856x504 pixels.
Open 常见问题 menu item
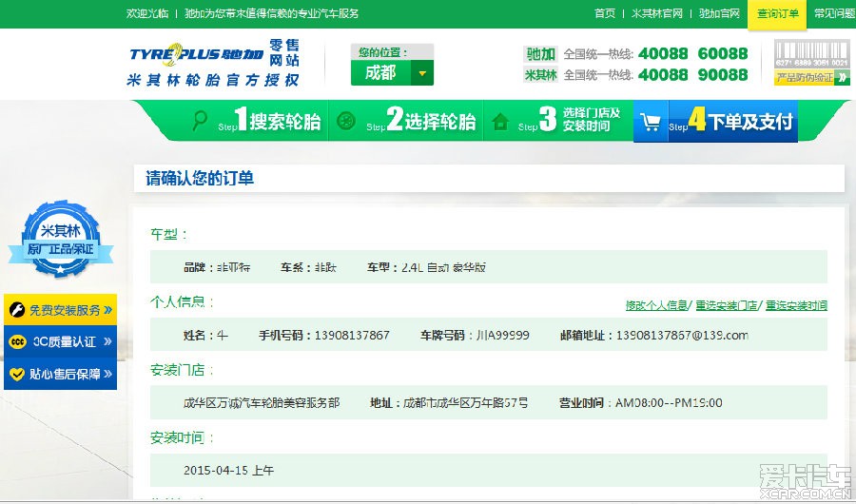(x=835, y=13)
